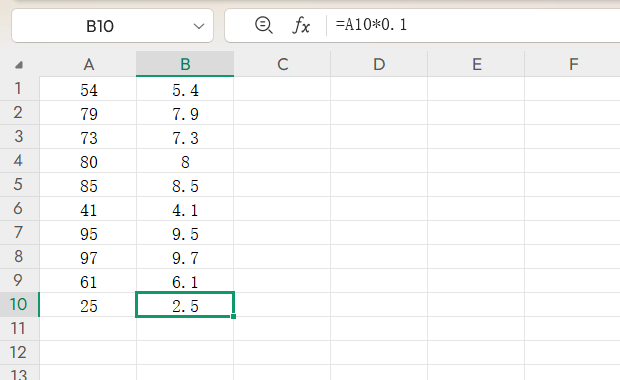Click cell B6 containing 4.1

185,209
